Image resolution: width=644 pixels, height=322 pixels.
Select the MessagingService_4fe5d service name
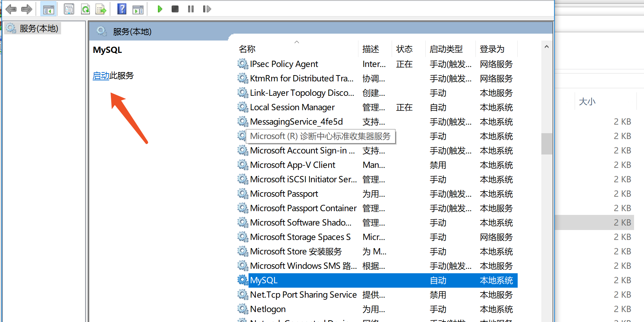click(296, 122)
